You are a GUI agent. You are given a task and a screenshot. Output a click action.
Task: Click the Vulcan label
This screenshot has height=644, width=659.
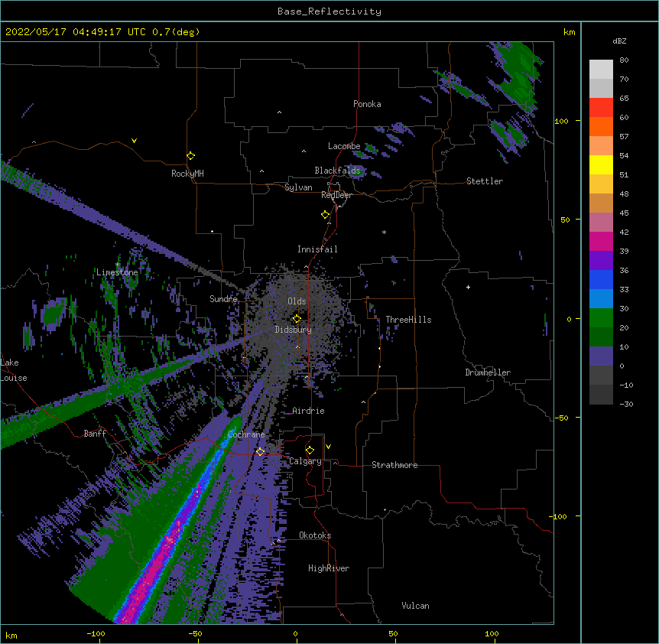pyautogui.click(x=415, y=606)
